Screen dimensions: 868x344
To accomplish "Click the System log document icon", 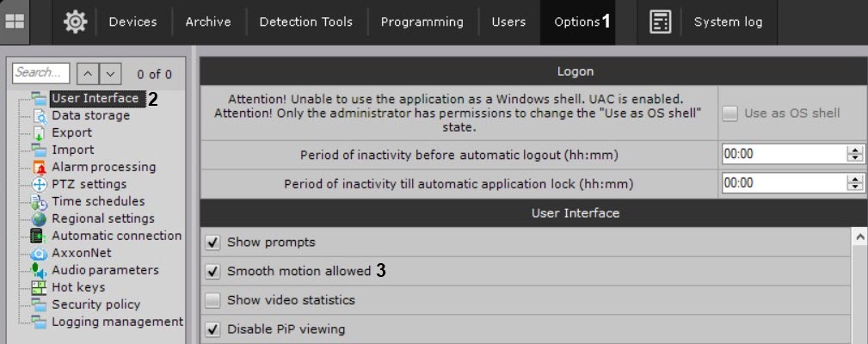I will (660, 22).
